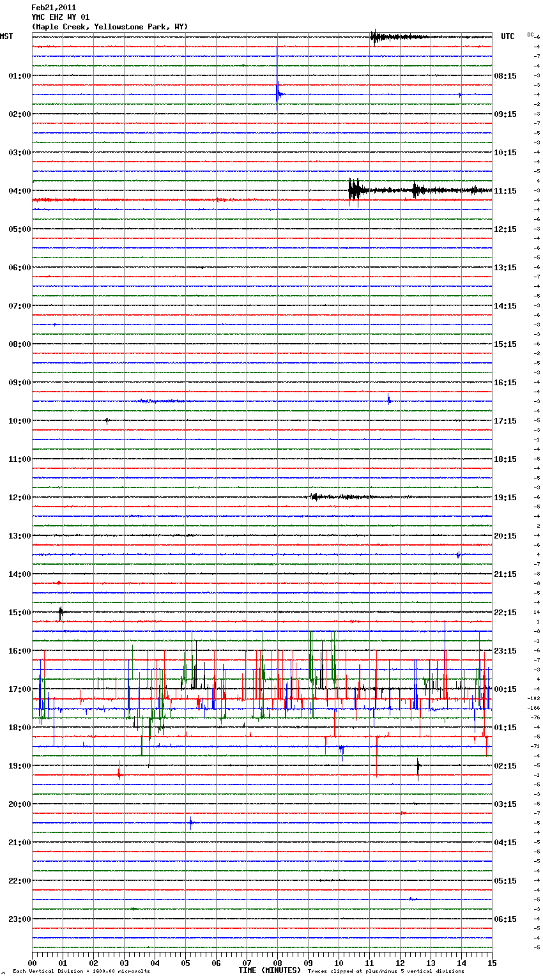Click the 02:15 UTC time label
543x980 pixels.
tap(505, 765)
